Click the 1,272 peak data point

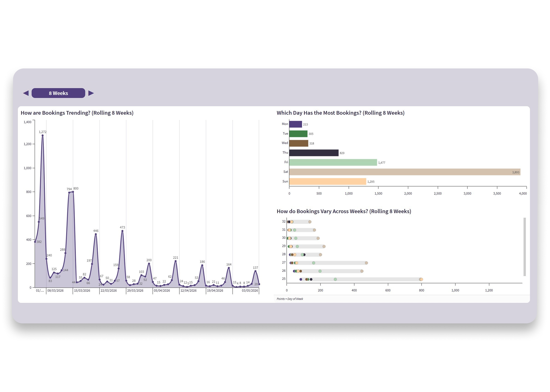pyautogui.click(x=43, y=135)
